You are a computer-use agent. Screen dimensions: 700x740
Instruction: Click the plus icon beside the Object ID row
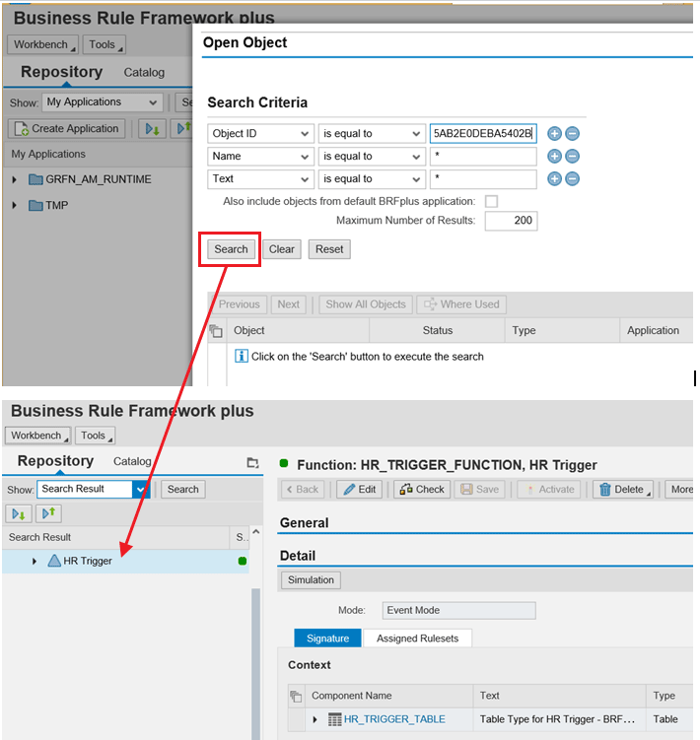[554, 134]
